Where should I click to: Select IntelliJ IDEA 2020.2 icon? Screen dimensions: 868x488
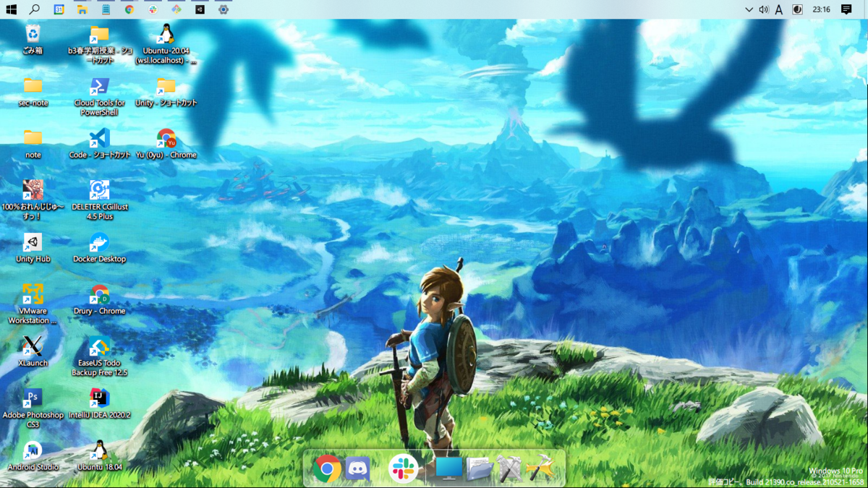(x=100, y=403)
